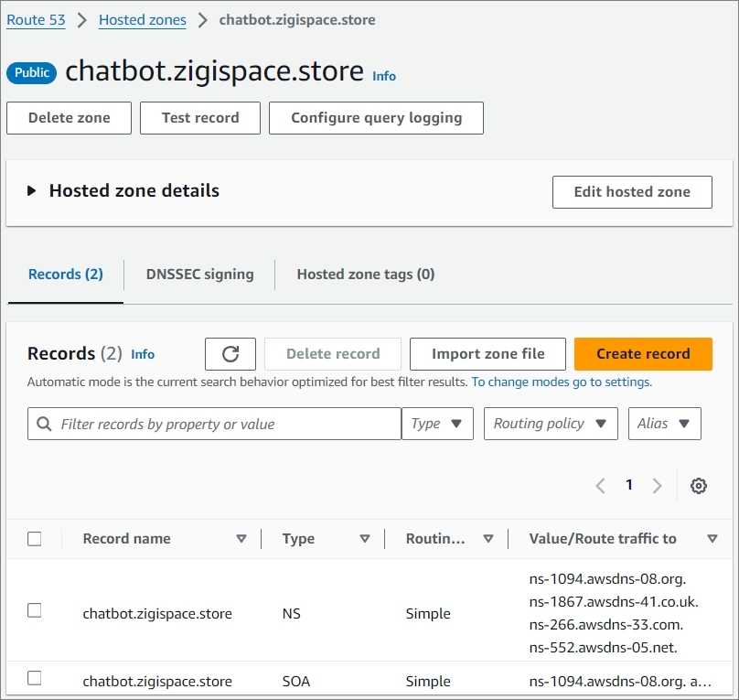Viewport: 739px width, 700px height.
Task: Sort by Value/Route traffic to arrow
Action: coord(712,538)
